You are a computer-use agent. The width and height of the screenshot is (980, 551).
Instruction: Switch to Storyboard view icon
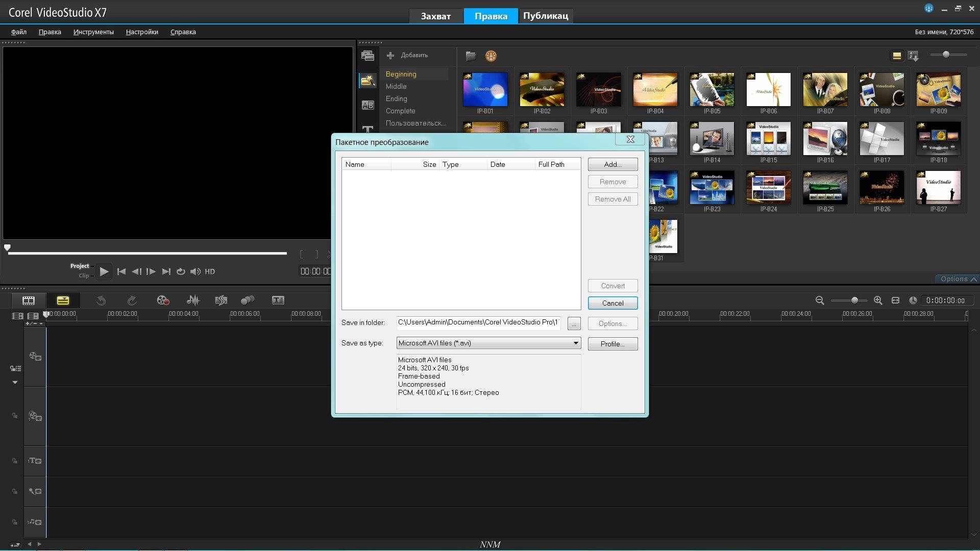29,300
